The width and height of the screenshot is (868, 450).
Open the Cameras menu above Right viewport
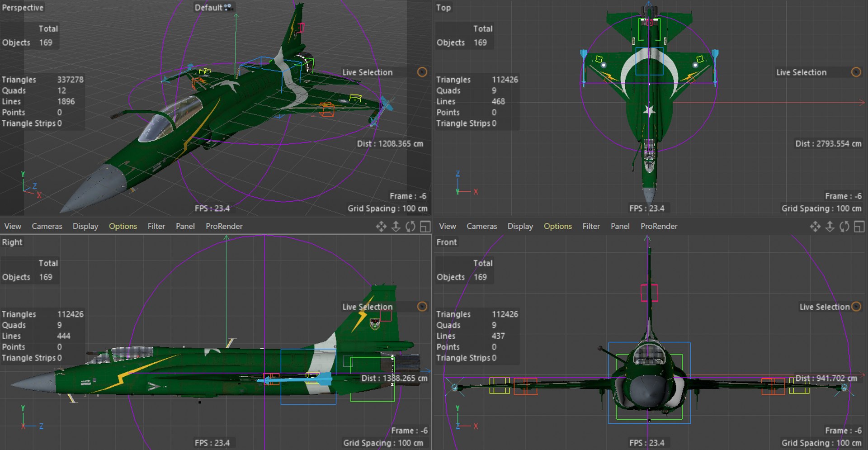point(47,226)
